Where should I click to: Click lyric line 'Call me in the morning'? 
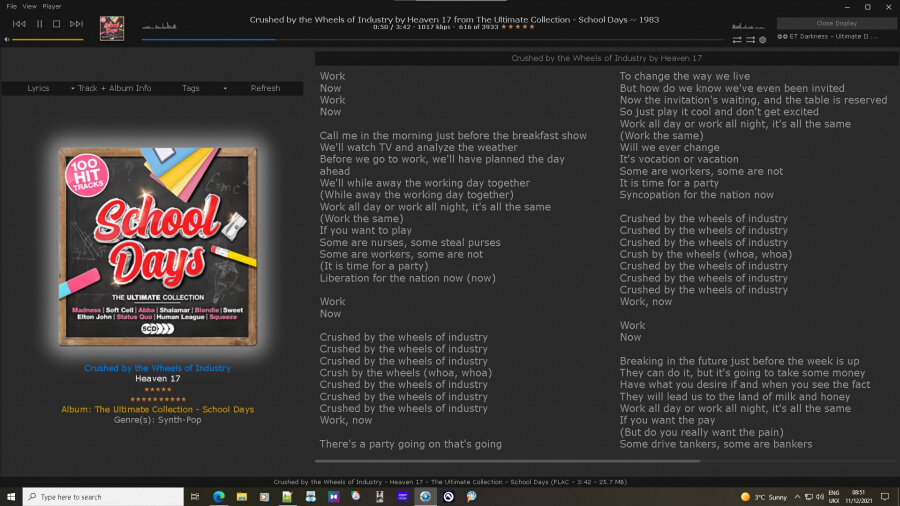453,136
